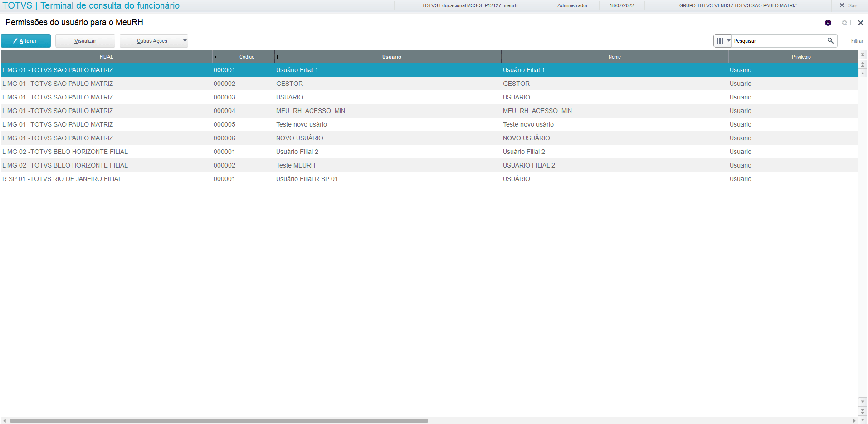
Task: Open the column selector dropdown beside Pesquisar
Action: pyautogui.click(x=723, y=41)
